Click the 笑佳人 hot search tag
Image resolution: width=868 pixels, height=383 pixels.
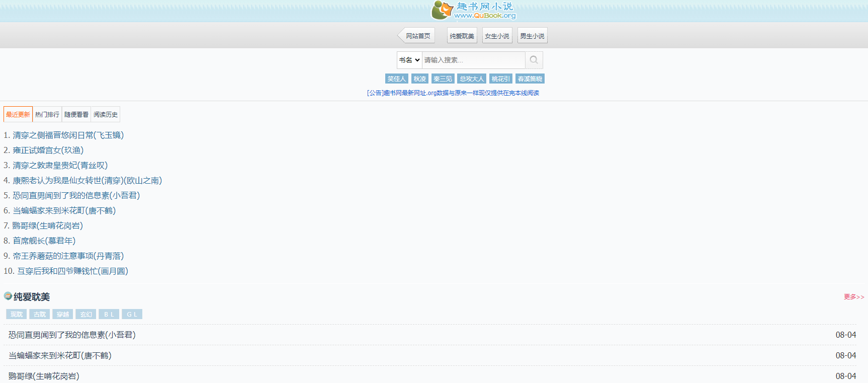pos(396,79)
